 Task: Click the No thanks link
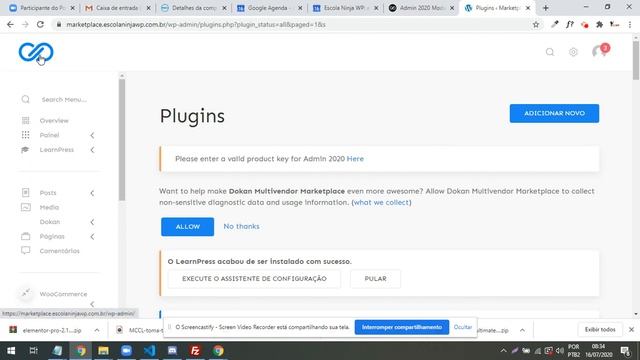241,226
